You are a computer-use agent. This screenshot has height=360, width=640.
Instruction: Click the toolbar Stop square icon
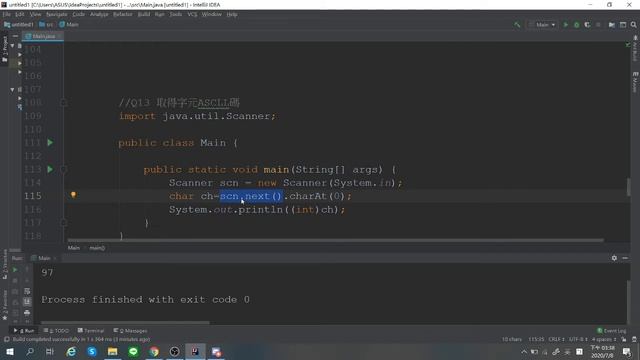(x=598, y=25)
